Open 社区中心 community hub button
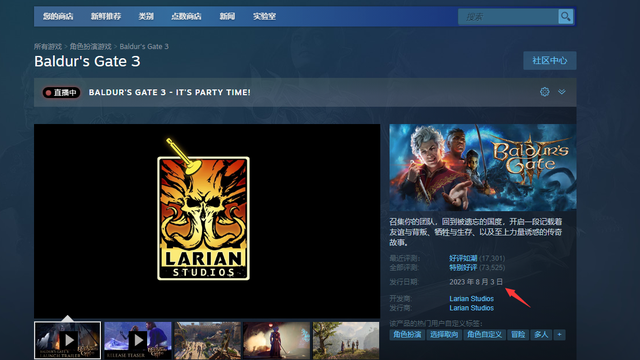The image size is (640, 360). point(550,60)
